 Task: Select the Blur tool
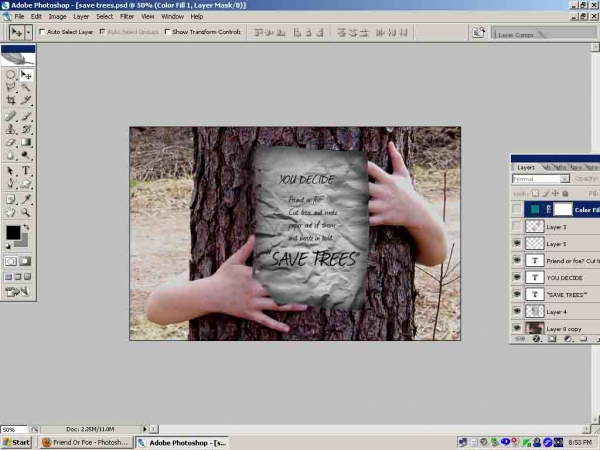tap(10, 155)
